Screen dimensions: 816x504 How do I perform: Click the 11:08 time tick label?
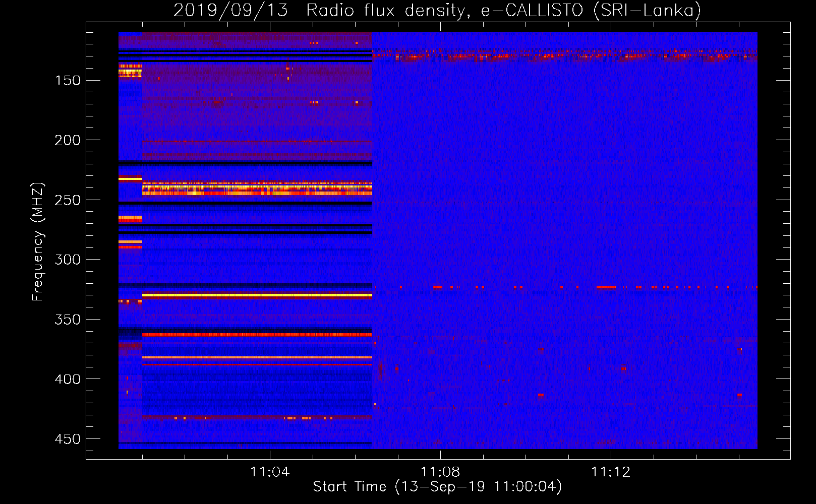coord(440,472)
